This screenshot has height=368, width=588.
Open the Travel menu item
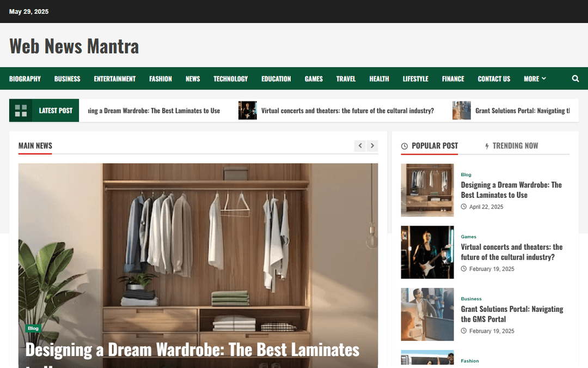(346, 79)
